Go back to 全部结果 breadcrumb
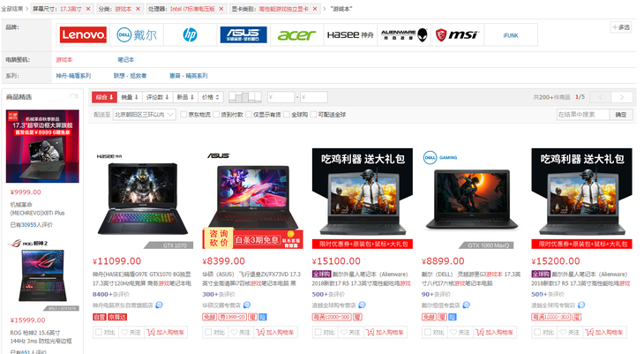 12,9
